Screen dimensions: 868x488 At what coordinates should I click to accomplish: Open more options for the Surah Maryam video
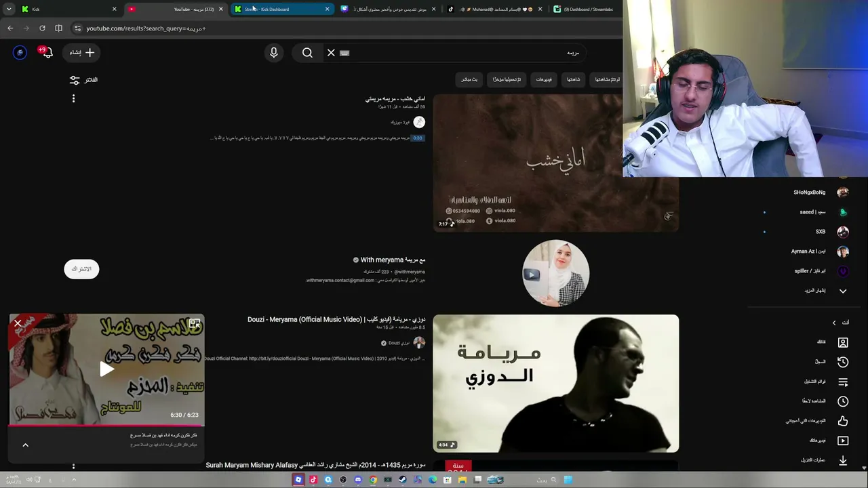tap(73, 466)
